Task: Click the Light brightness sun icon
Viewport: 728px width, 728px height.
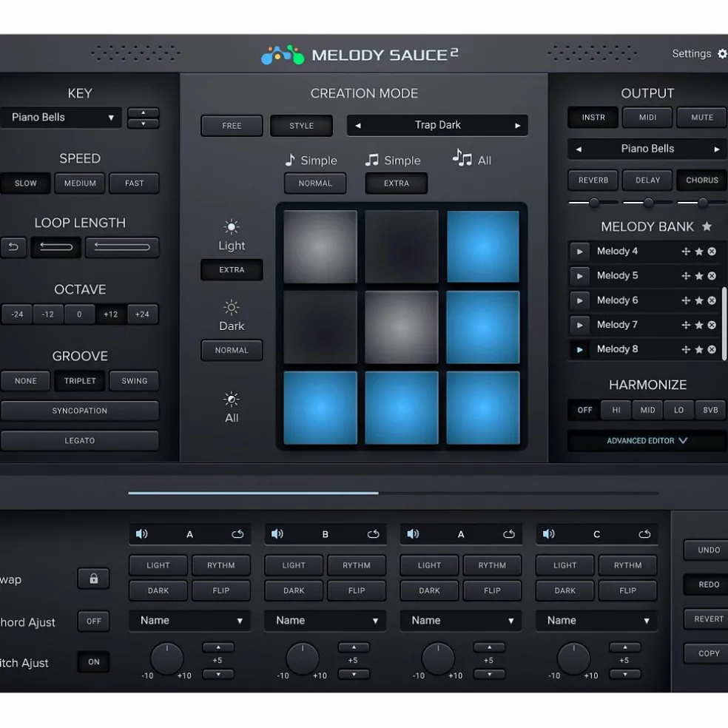Action: (x=232, y=227)
